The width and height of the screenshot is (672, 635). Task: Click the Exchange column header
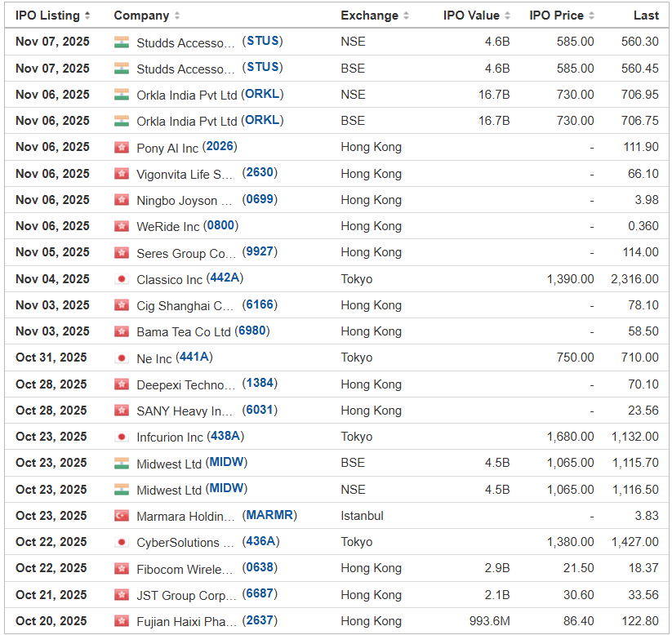coord(369,16)
